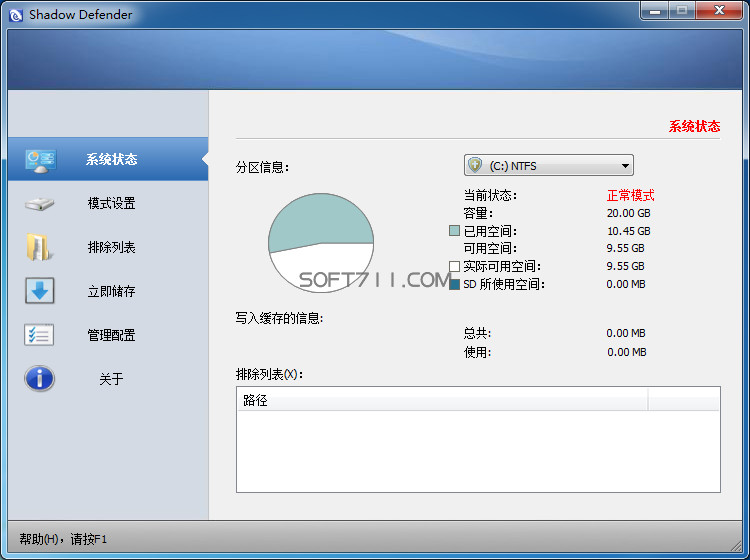The width and height of the screenshot is (750, 560).
Task: Select 立即储存 in the sidebar
Action: (x=108, y=291)
